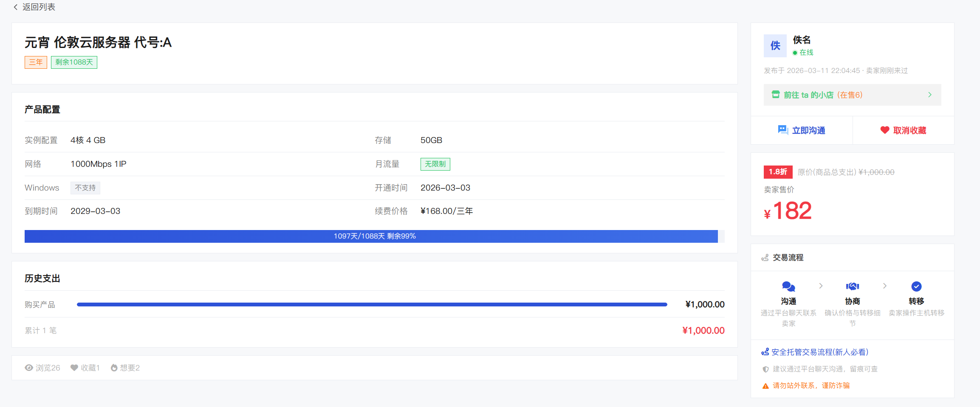The image size is (980, 407).
Task: Click the chat bubble icon beside 立即沟通
Action: click(x=783, y=130)
